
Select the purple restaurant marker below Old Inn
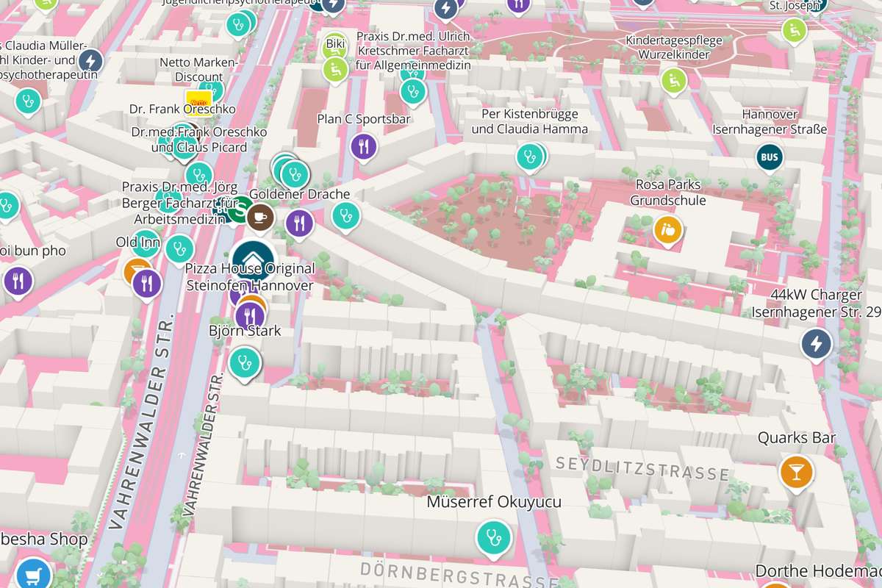tap(147, 282)
